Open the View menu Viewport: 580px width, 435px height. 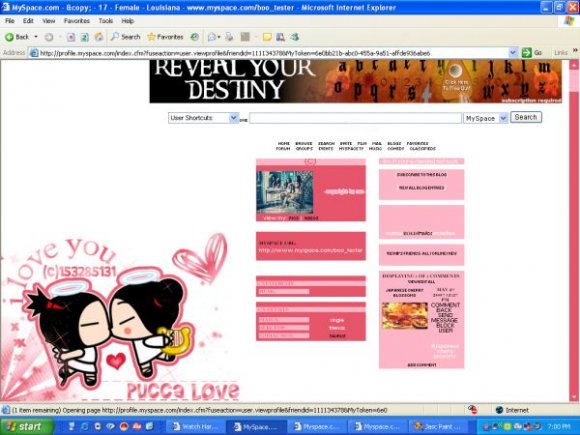(48, 21)
